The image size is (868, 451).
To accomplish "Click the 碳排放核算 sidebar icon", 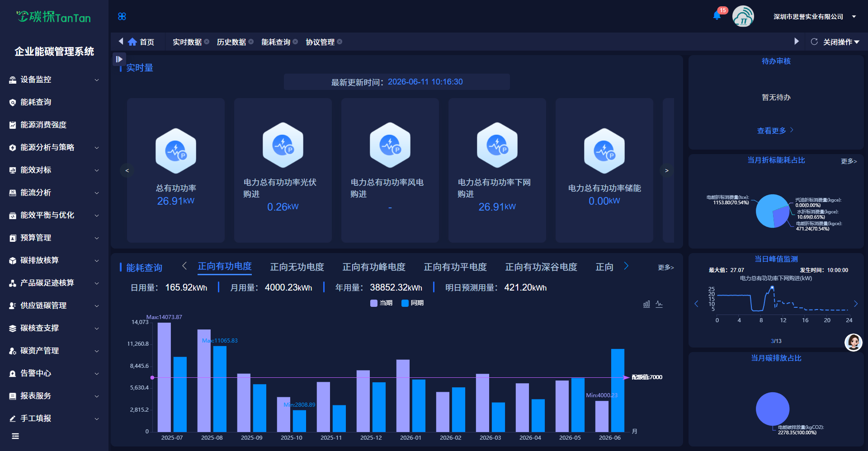I will 13,261.
